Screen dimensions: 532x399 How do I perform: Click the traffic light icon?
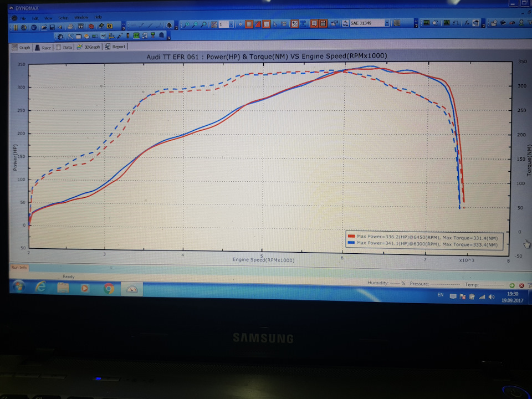click(128, 35)
